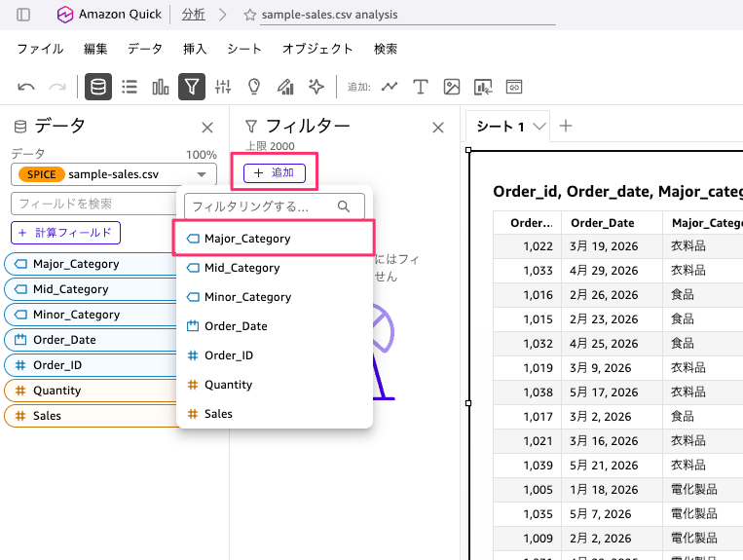Star the sample-sales.csv analysis as favorite
This screenshot has height=560, width=743.
[249, 16]
